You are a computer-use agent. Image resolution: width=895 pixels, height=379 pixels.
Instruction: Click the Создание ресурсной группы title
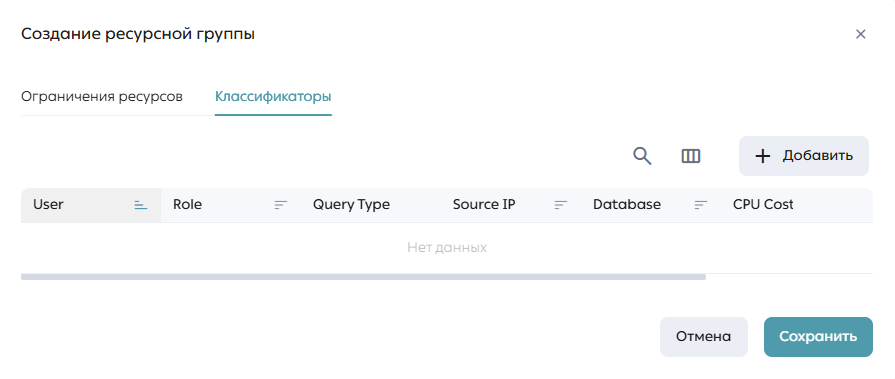click(x=138, y=34)
